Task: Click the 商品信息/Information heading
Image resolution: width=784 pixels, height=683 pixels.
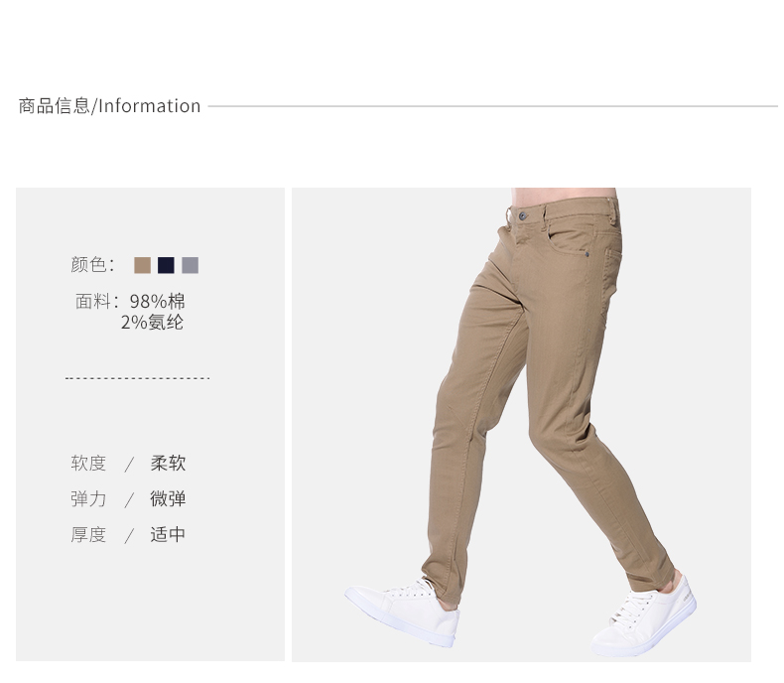Action: [109, 106]
